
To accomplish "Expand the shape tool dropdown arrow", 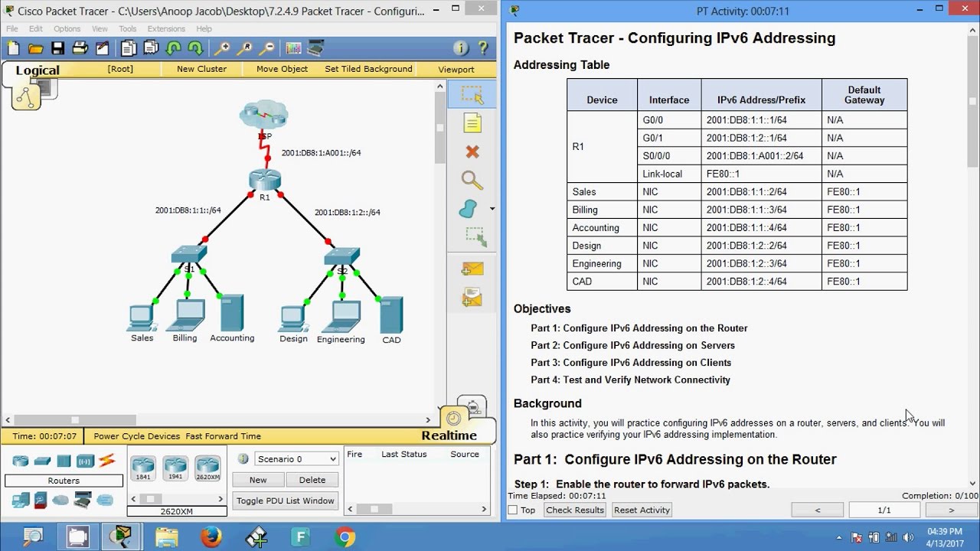I will pyautogui.click(x=492, y=208).
